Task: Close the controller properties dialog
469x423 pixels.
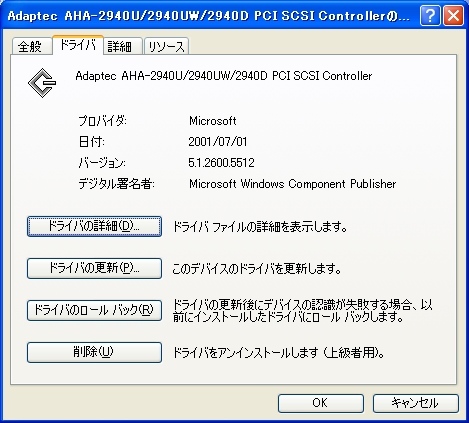Action: click(x=453, y=15)
